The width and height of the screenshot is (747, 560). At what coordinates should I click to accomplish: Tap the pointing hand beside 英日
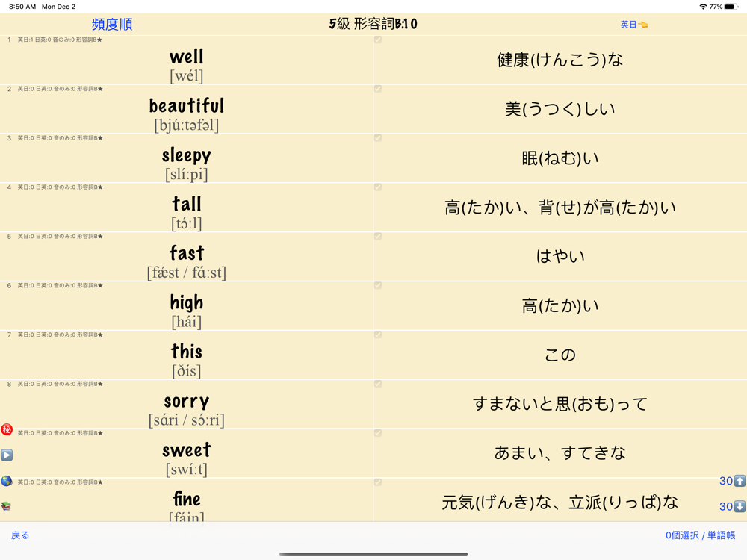[643, 25]
